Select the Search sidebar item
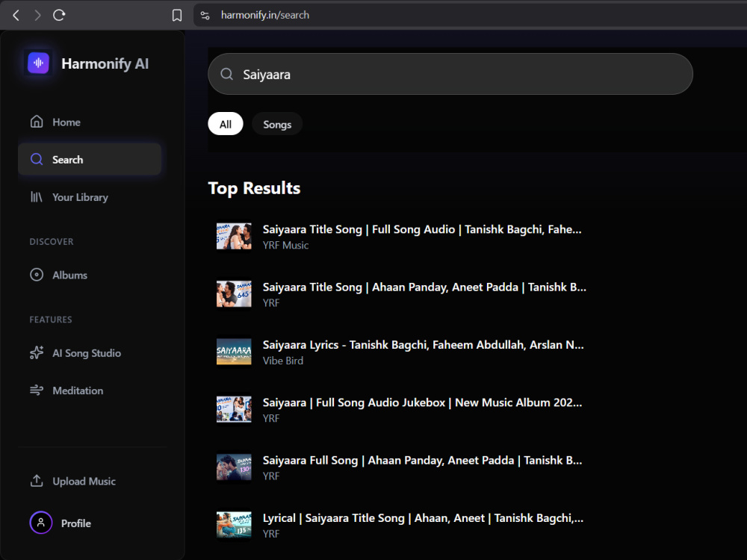 (x=90, y=160)
